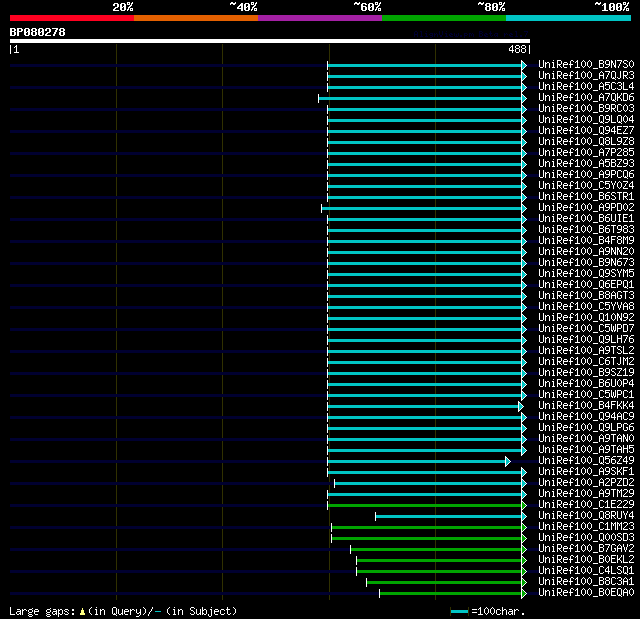
Task: Select the UniRef100_A9TSL2 label
Action: point(586,351)
